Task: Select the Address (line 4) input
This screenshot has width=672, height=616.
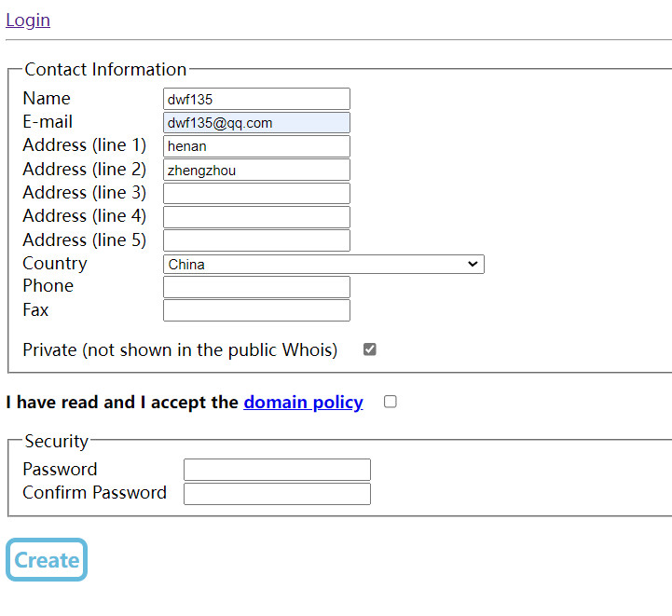Action: click(256, 217)
